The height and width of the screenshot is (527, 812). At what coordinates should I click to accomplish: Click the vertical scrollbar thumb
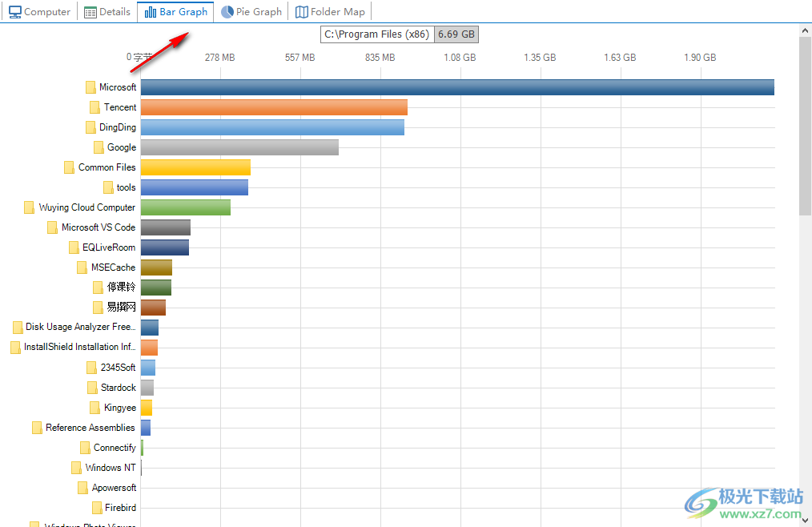(x=806, y=126)
